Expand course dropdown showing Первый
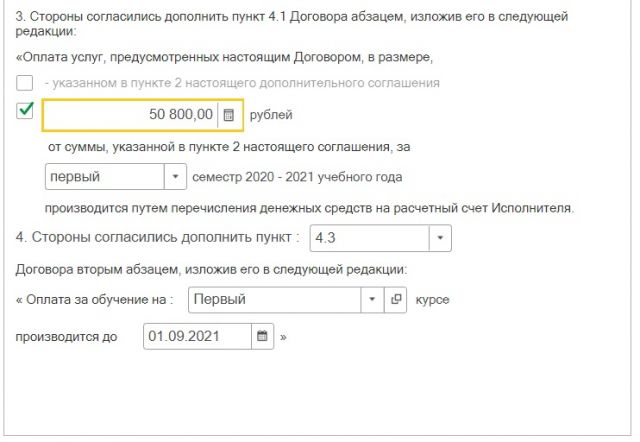640x442 pixels. tap(372, 300)
